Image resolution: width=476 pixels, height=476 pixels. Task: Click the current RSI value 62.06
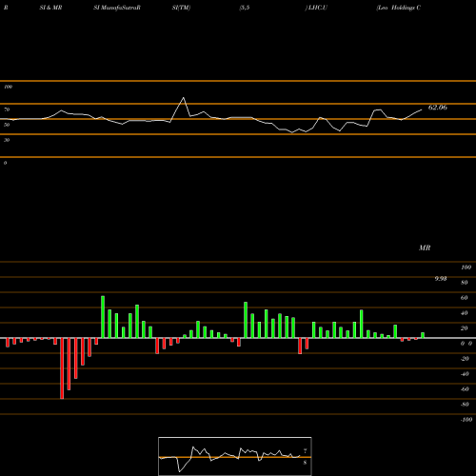[438, 108]
